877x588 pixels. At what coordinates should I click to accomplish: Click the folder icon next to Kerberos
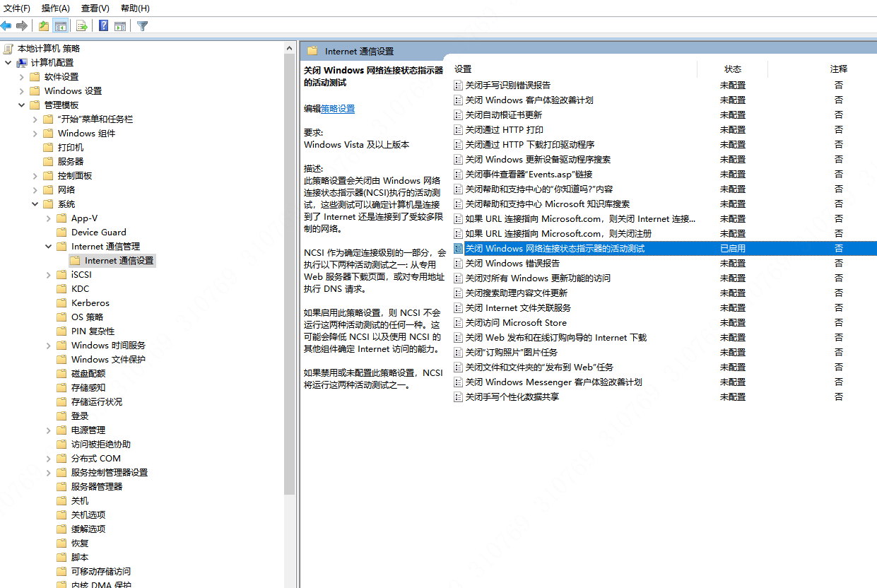point(61,303)
